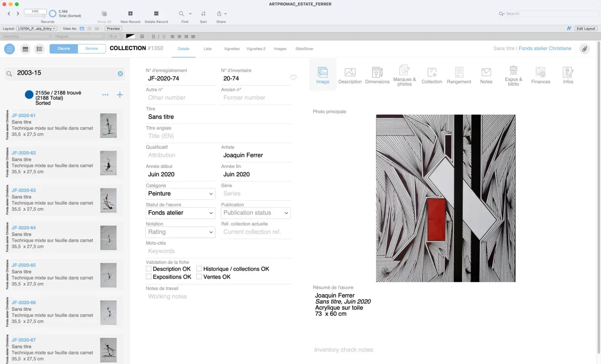Image resolution: width=601 pixels, height=364 pixels.
Task: Open the three-dots options in sidebar
Action: [105, 95]
